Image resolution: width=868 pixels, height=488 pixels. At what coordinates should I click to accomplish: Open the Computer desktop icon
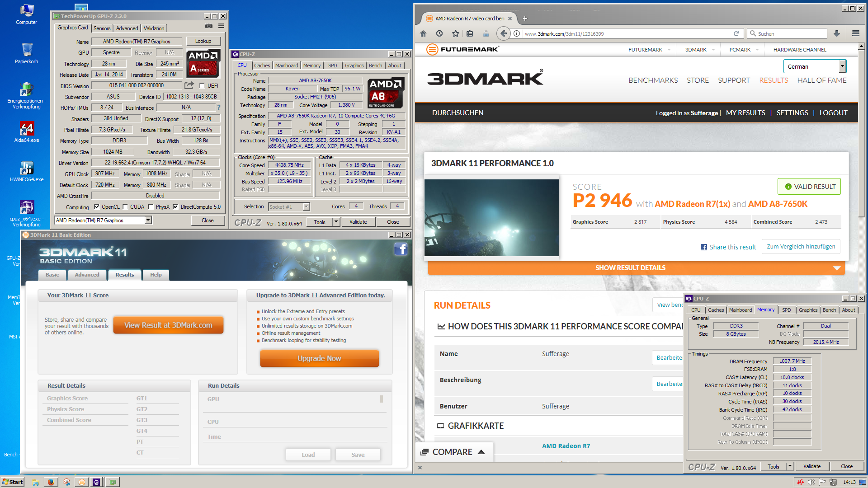pyautogui.click(x=26, y=14)
